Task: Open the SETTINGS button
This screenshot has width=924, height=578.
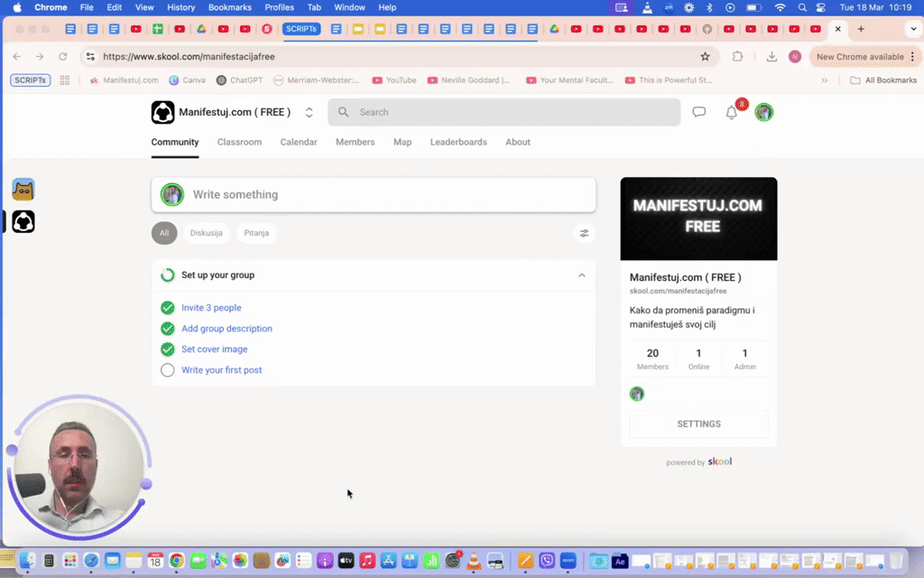Action: click(699, 424)
